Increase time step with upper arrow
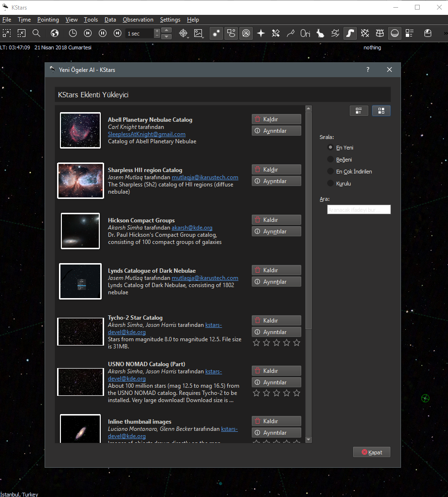448x497 pixels. [166, 30]
